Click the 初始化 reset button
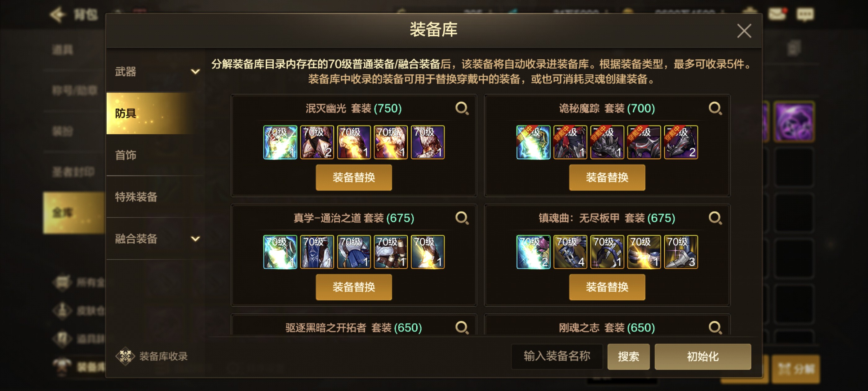This screenshot has width=868, height=391. point(702,357)
